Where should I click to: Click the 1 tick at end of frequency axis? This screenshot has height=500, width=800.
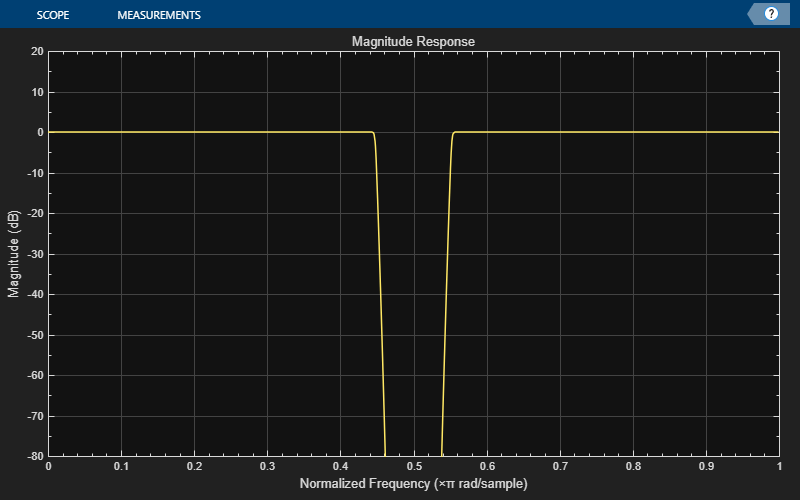point(778,467)
